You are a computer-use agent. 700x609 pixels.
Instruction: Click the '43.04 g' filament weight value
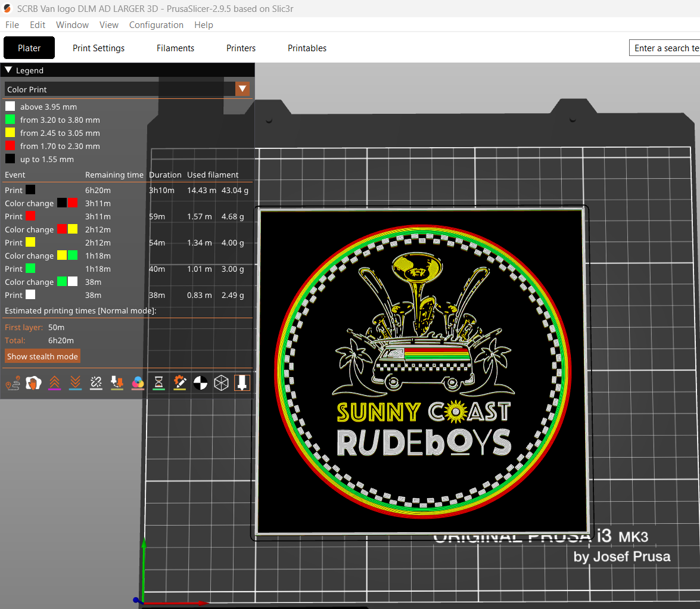(x=235, y=190)
